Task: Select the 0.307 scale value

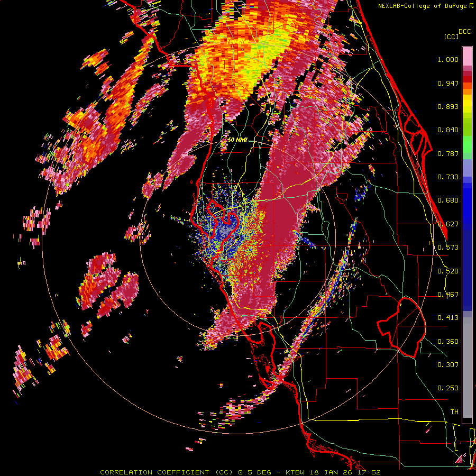Action: (448, 365)
